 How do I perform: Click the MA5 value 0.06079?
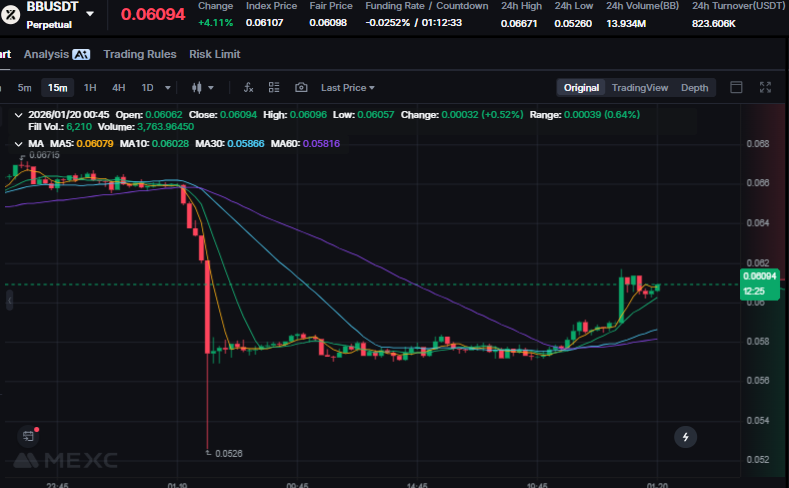(95, 144)
